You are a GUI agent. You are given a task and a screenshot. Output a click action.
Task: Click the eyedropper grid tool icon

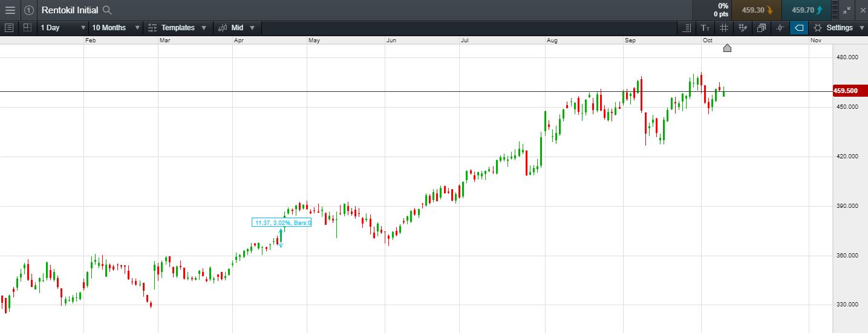(743, 28)
